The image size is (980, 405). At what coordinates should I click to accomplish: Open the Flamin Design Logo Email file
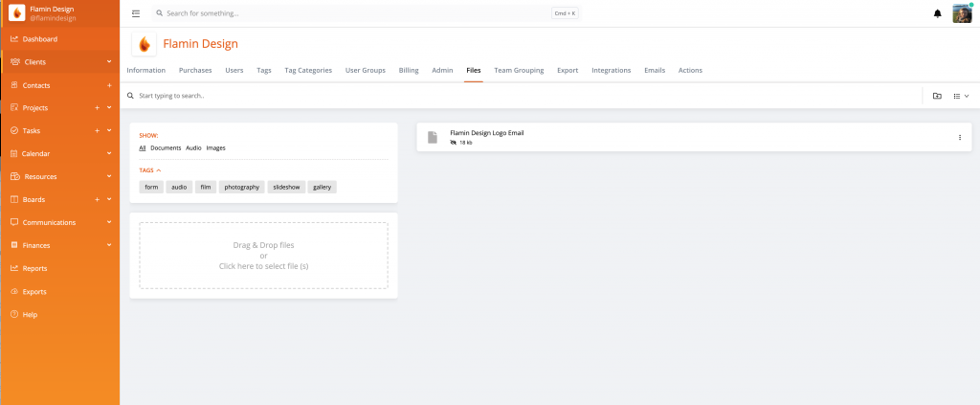487,133
